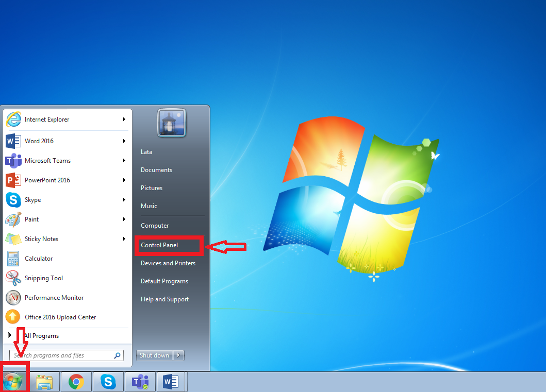Select Office 2016 Upload Center label

[x=60, y=317]
